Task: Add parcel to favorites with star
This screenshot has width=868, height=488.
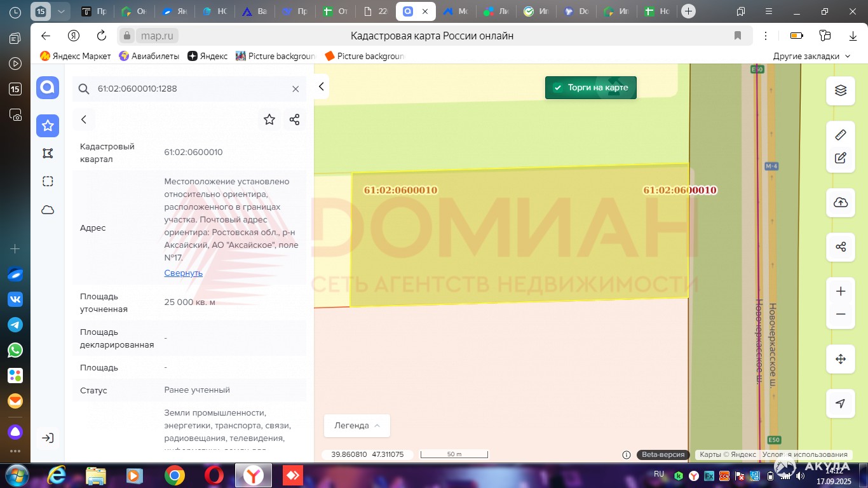Action: coord(269,119)
